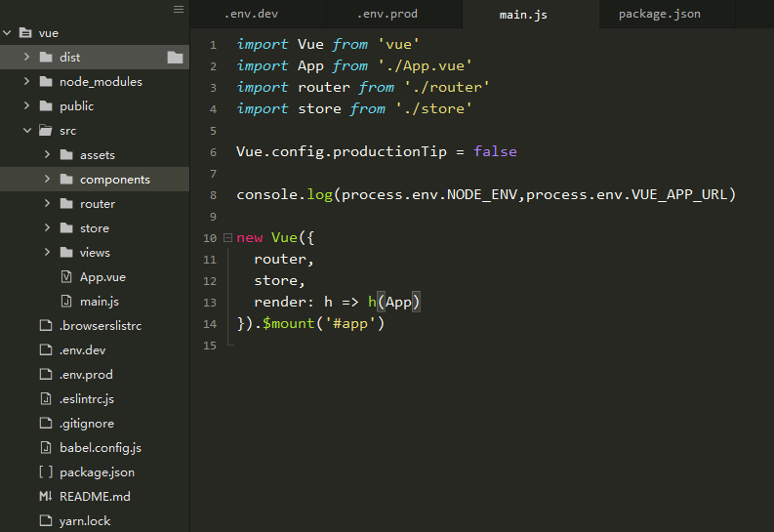Viewport: 774px width, 532px height.
Task: Click the $mount call on line 14
Action: coord(288,323)
